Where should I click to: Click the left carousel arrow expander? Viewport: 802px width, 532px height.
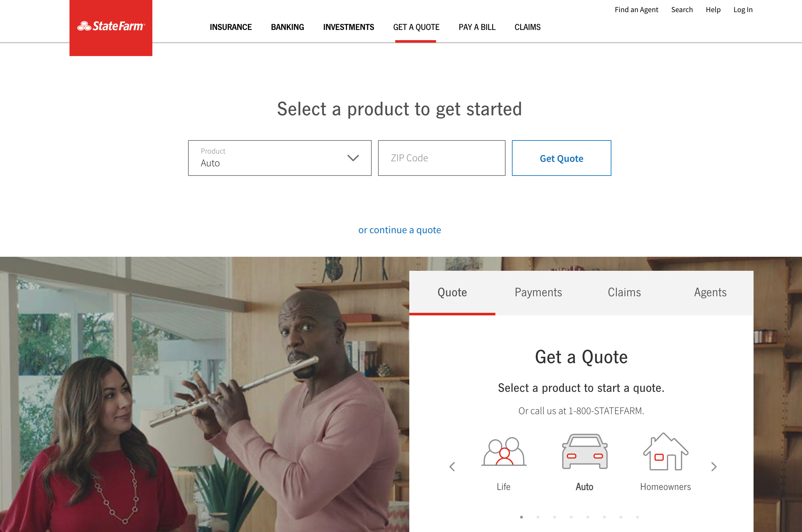click(452, 466)
